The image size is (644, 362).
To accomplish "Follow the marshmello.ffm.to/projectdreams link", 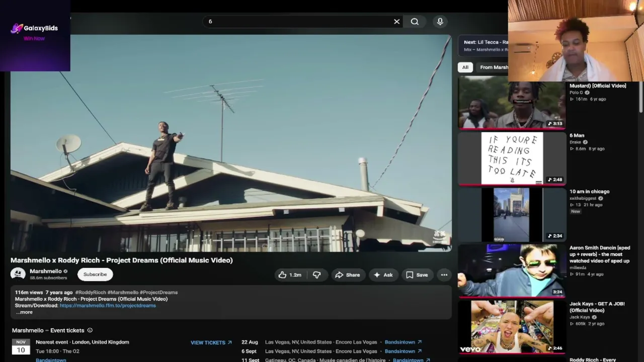I will point(108,306).
